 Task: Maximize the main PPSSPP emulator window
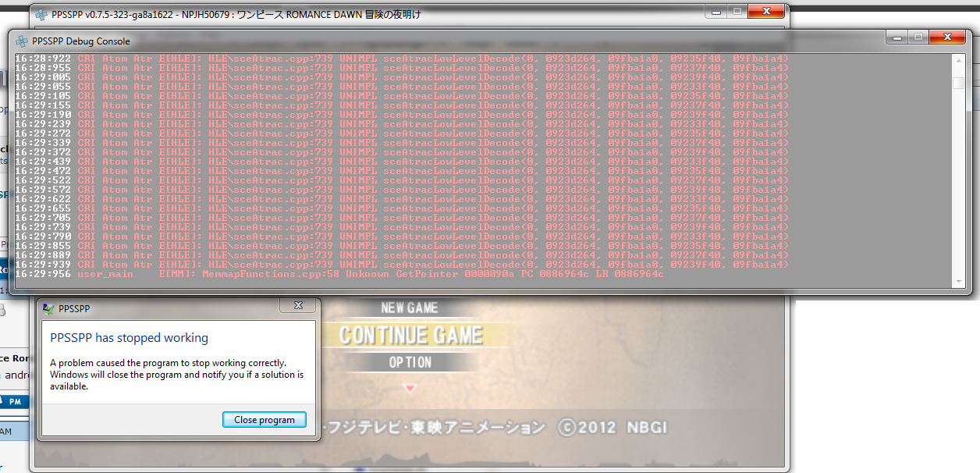coord(737,11)
